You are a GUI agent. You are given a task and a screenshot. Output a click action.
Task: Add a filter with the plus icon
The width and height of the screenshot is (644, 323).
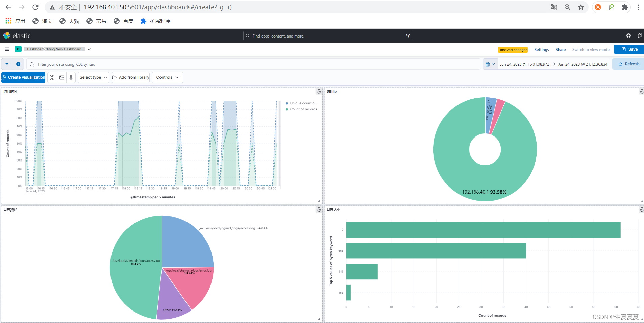tap(18, 64)
